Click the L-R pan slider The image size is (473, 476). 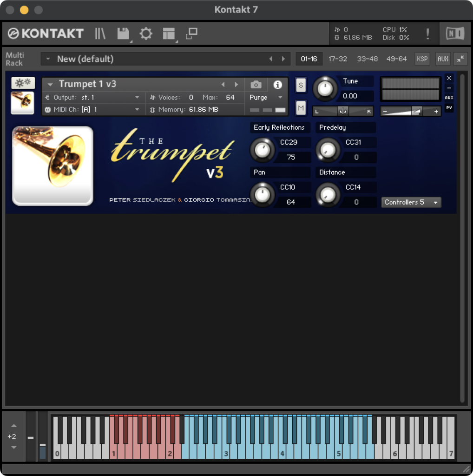point(343,112)
